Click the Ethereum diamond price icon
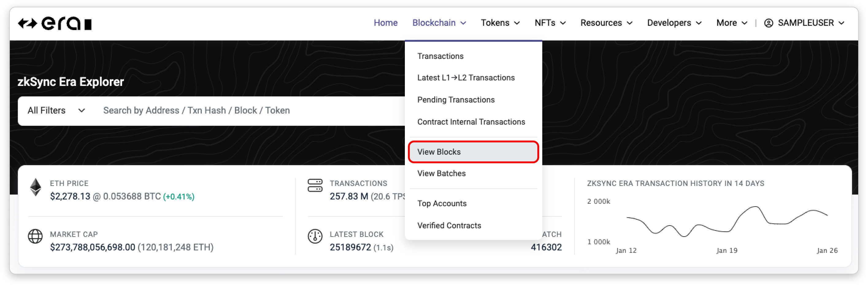 [35, 187]
